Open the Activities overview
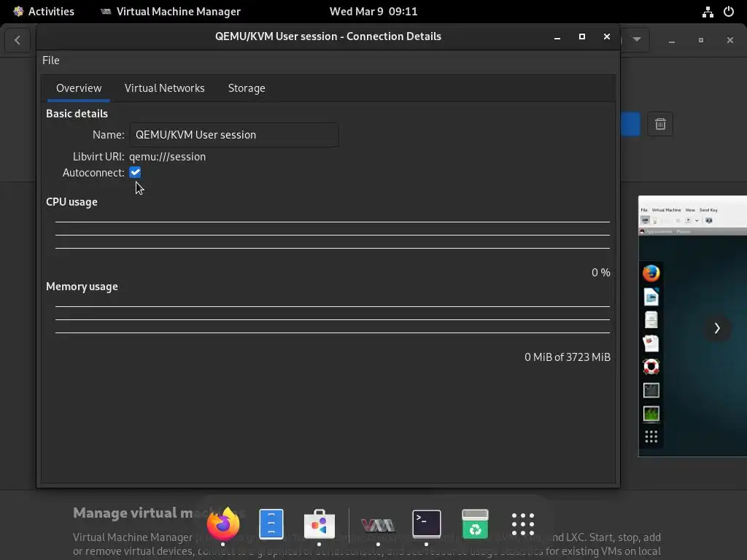Viewport: 747px width, 560px height. click(44, 12)
